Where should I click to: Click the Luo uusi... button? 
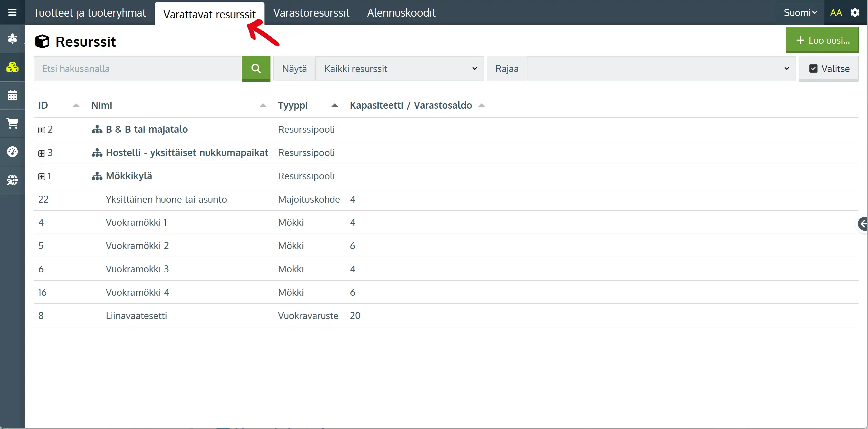pos(822,40)
